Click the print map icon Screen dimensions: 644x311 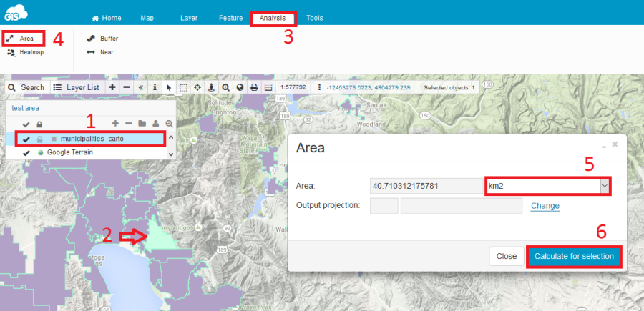coord(254,87)
